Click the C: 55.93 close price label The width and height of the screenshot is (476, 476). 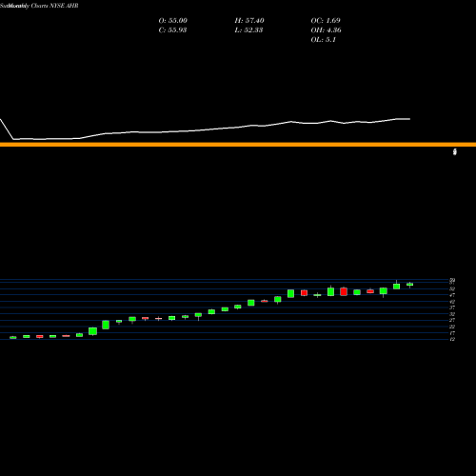coord(172,30)
